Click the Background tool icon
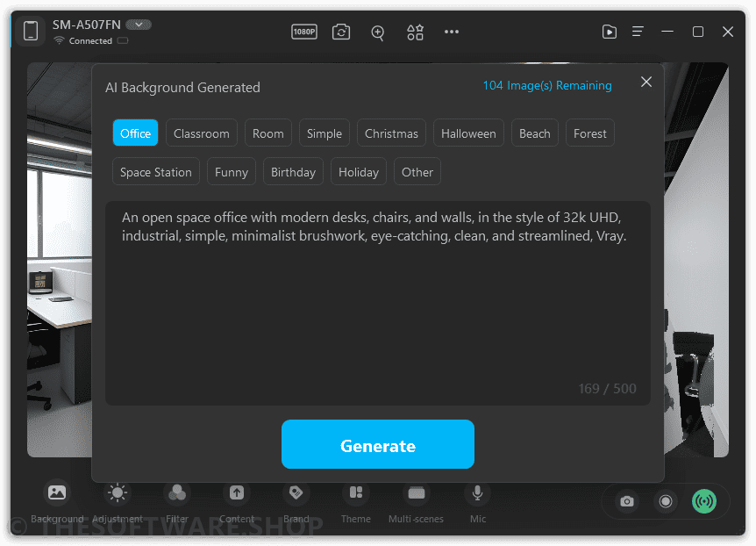The height and width of the screenshot is (546, 756). click(x=57, y=492)
